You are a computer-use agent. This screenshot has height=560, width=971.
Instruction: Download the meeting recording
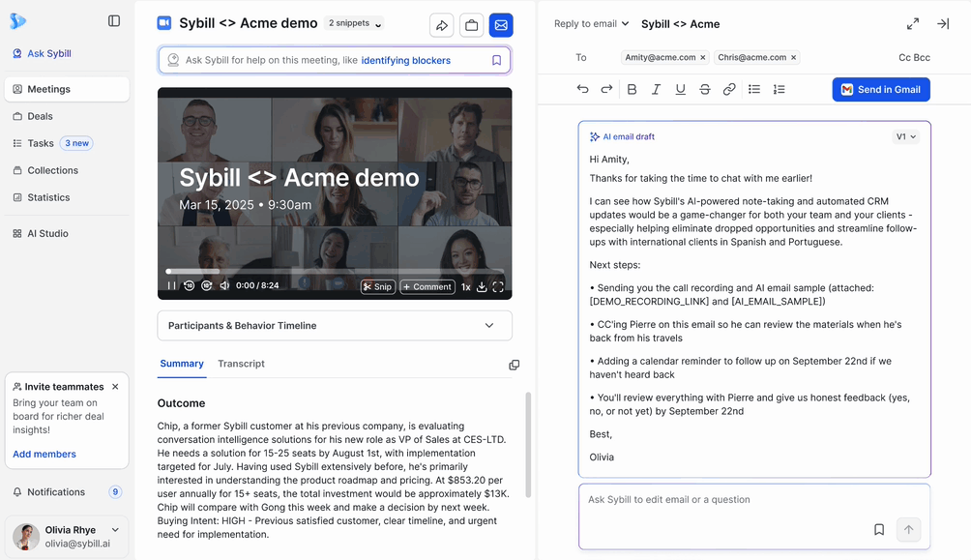pyautogui.click(x=482, y=287)
